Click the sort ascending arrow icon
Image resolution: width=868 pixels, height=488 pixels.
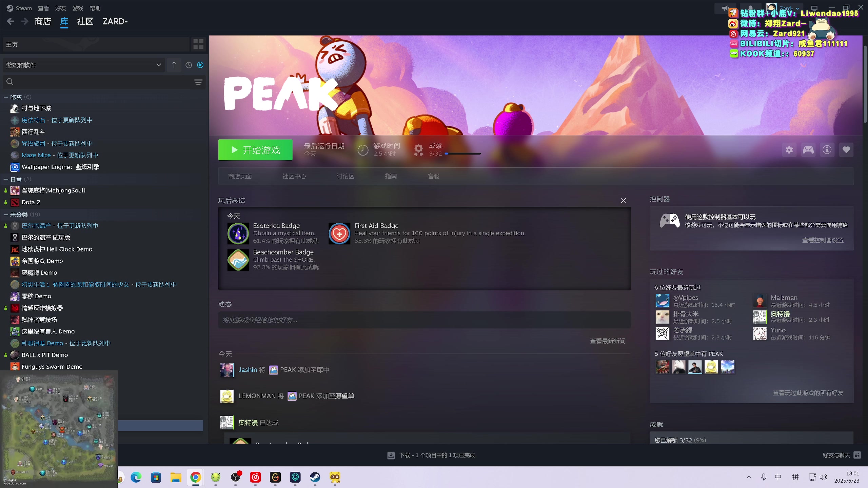click(174, 65)
